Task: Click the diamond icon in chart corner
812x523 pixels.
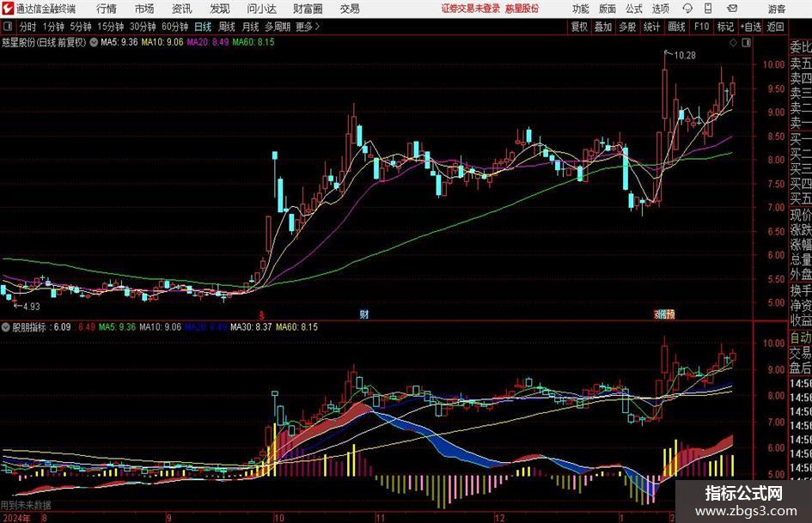Action: coord(733,43)
